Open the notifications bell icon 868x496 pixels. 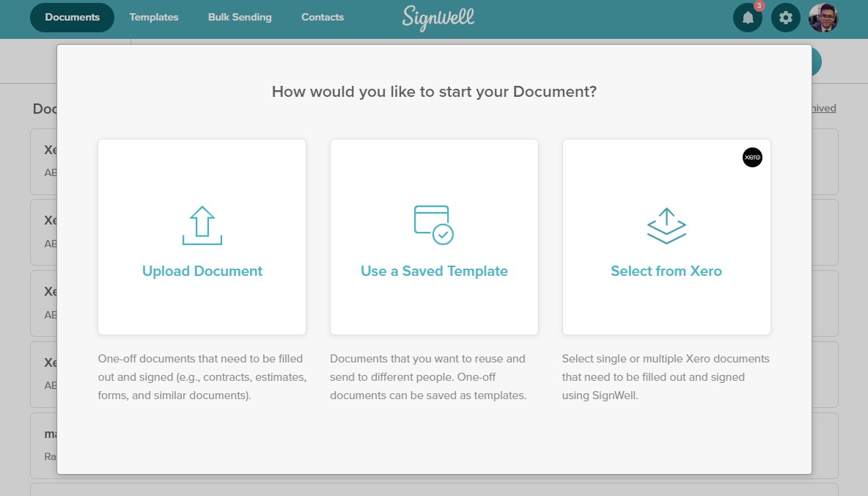[747, 18]
